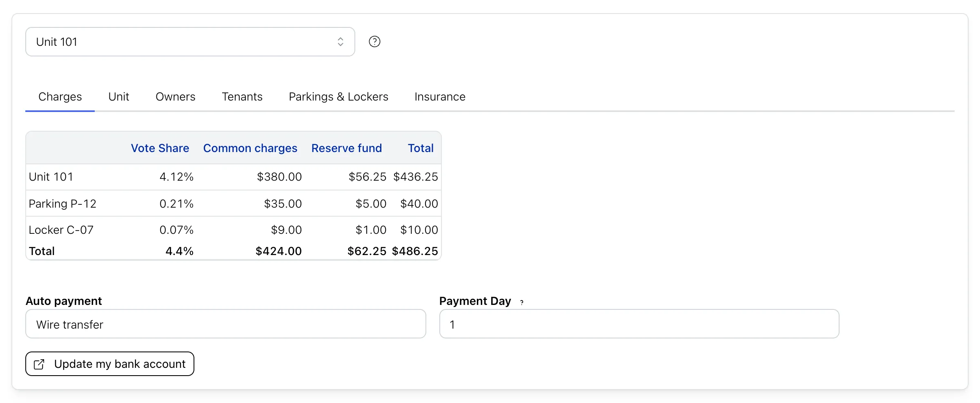Click the $436.25 total cell
980x403 pixels.
click(x=416, y=177)
